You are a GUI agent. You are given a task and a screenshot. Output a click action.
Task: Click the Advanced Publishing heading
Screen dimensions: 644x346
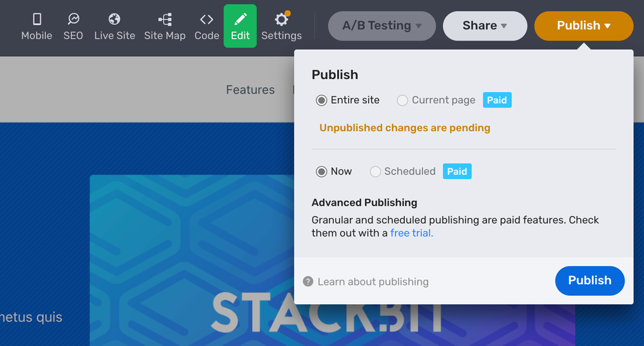364,203
